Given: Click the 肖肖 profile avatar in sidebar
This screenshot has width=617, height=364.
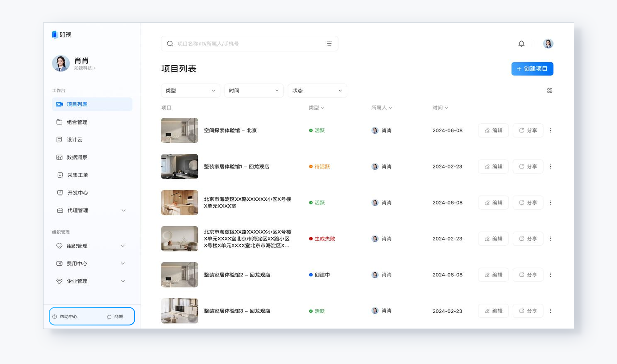Looking at the screenshot, I should 61,63.
